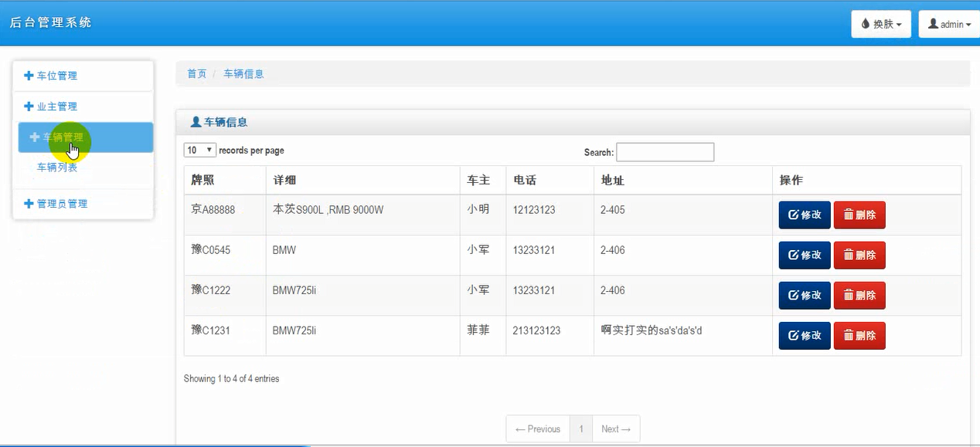Collapse 车辆管理 menu section

(86, 137)
